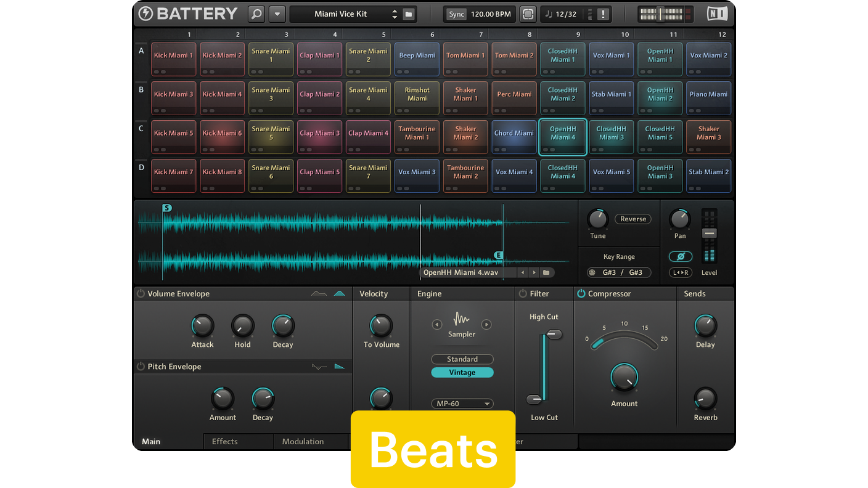Click the Tune knob

pos(597,219)
